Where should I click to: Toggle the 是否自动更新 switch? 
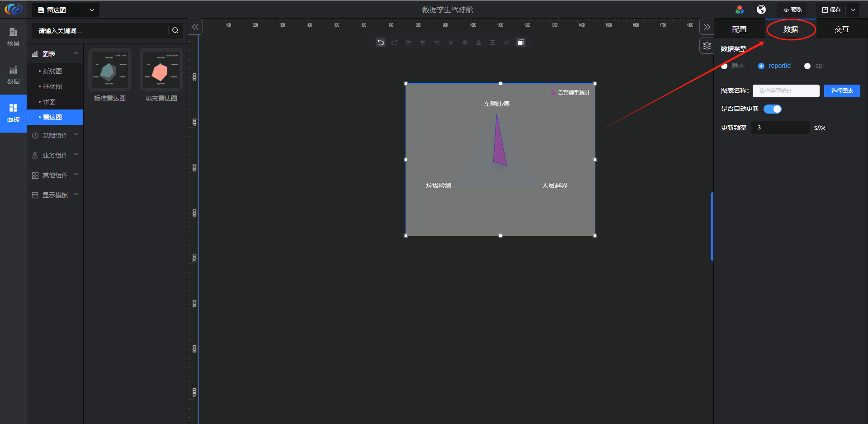(773, 109)
